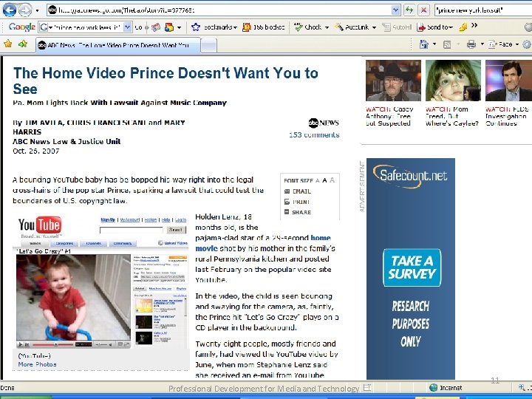This screenshot has width=532, height=399.
Task: Click the AutoFill button
Action: 397,27
